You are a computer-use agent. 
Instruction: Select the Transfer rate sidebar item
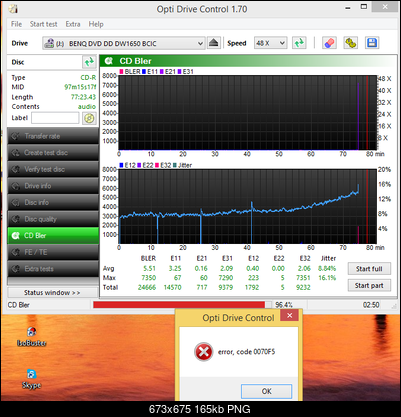pyautogui.click(x=53, y=136)
